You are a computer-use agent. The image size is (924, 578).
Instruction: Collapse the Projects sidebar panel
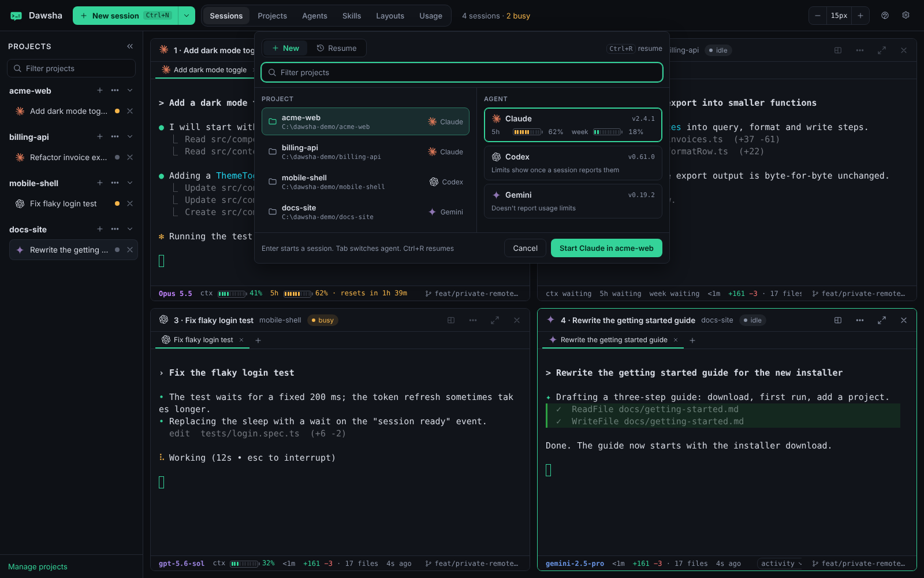coord(130,46)
